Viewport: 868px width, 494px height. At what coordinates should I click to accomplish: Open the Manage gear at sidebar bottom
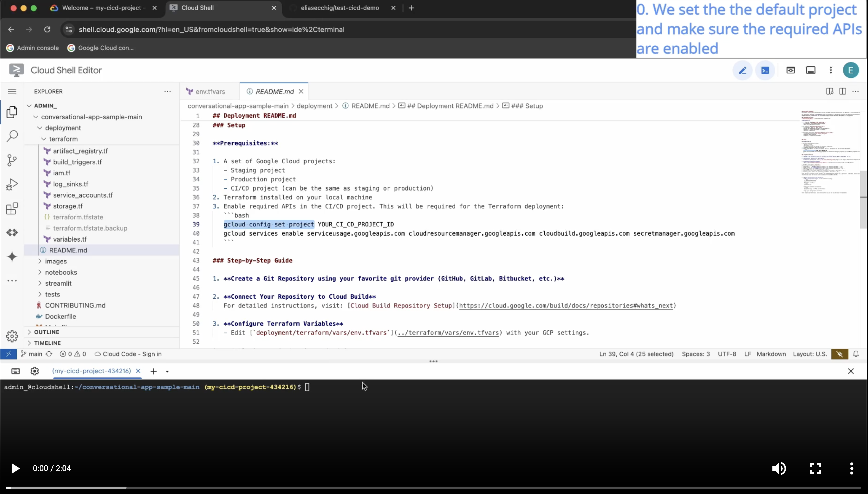click(x=12, y=336)
